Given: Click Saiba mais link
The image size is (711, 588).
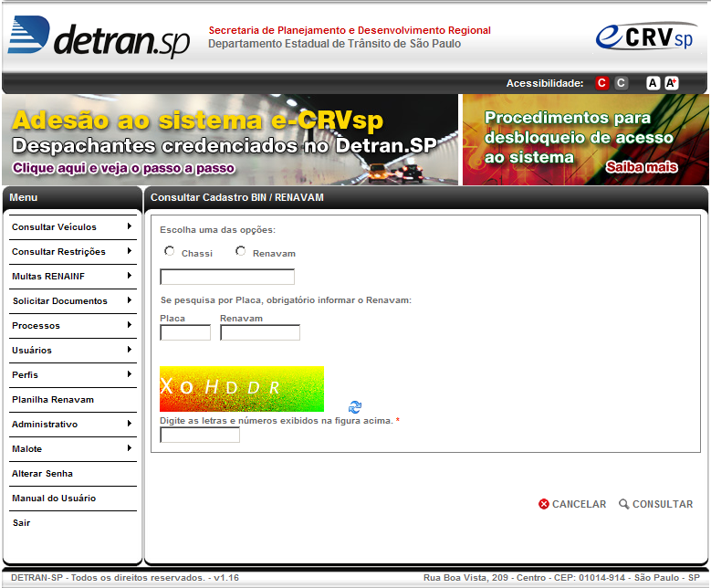Looking at the screenshot, I should [642, 167].
